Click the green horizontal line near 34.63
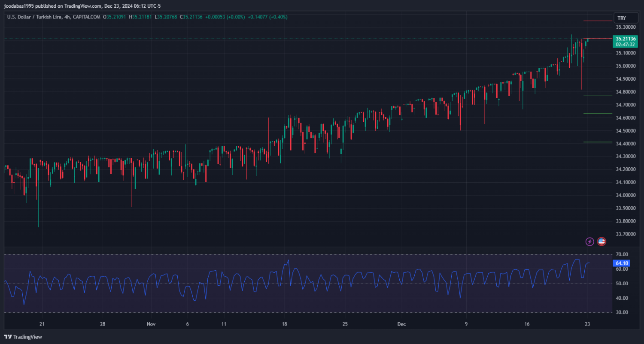The image size is (644, 344). (598, 114)
